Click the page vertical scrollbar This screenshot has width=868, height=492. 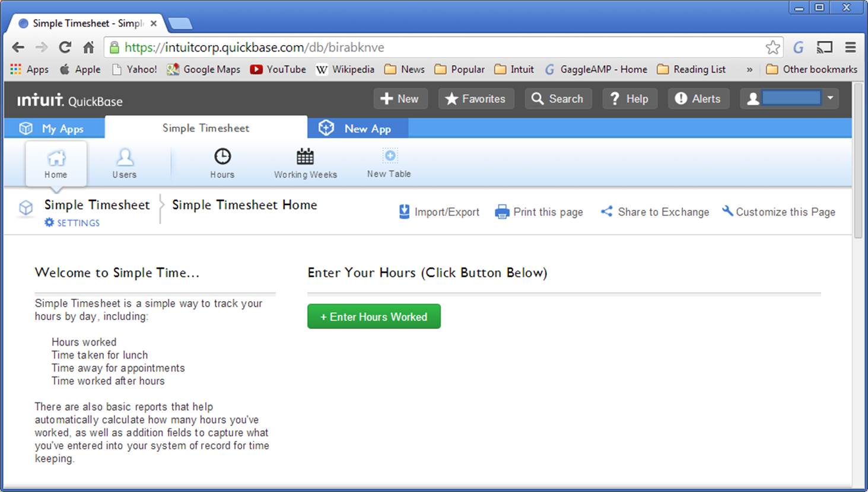coord(858,161)
